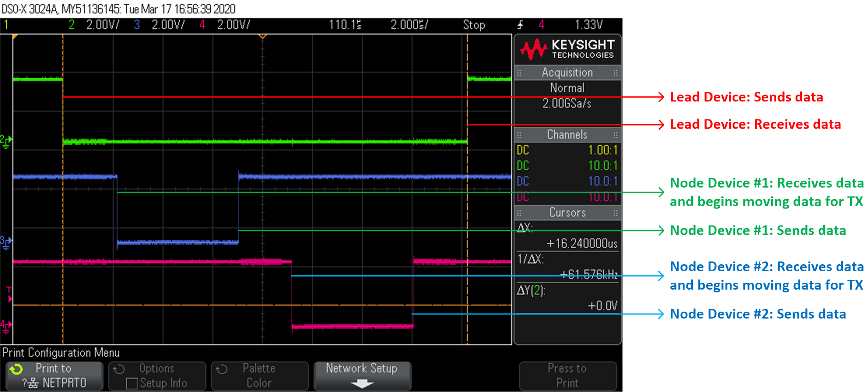Click the knob icon on Palette Color softkey
The width and height of the screenshot is (868, 392).
coord(222,369)
